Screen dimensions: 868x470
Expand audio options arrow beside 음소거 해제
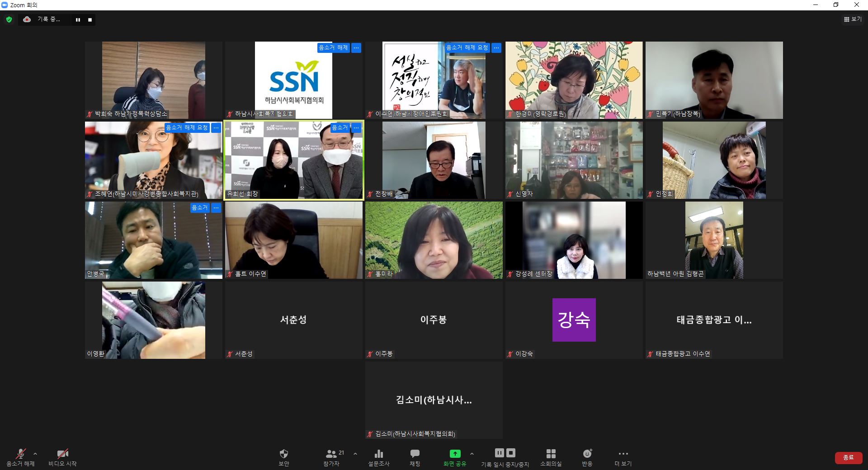(35, 454)
